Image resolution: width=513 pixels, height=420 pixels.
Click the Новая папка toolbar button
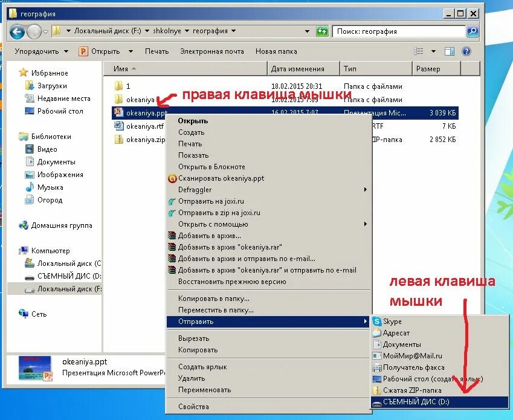click(x=276, y=51)
